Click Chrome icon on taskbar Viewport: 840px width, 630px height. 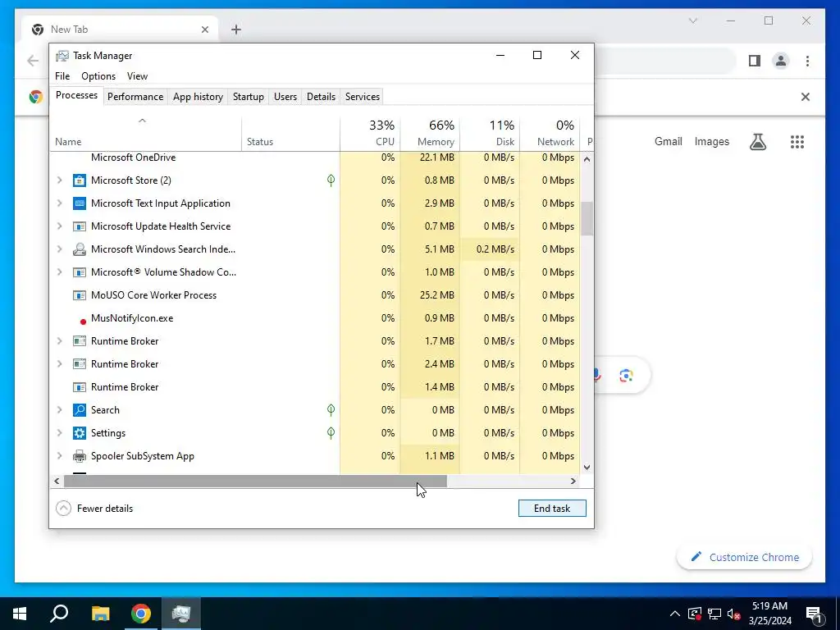click(141, 614)
